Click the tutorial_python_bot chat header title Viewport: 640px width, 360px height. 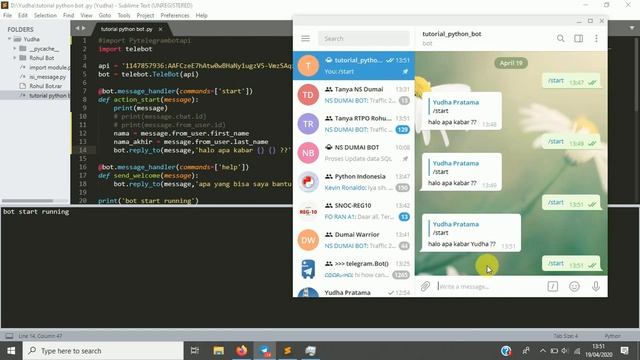pos(451,34)
